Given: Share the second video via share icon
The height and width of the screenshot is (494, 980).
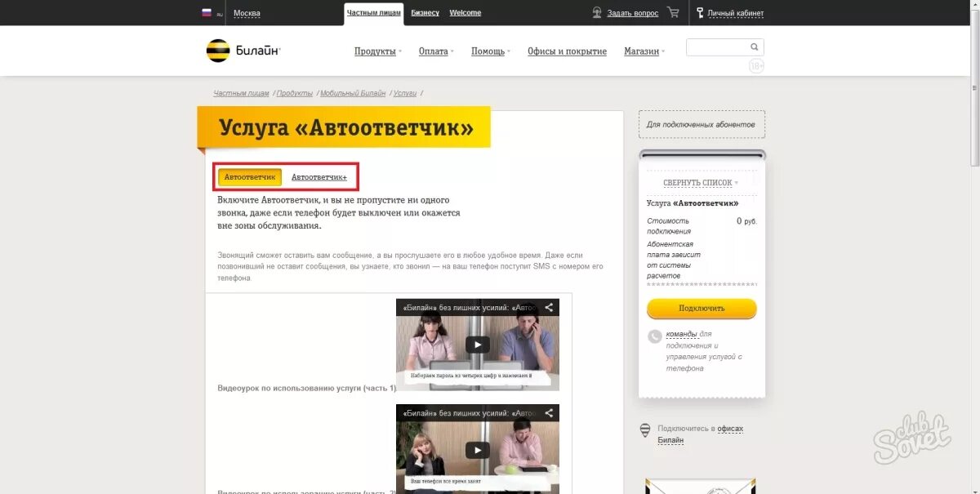Looking at the screenshot, I should pyautogui.click(x=550, y=413).
